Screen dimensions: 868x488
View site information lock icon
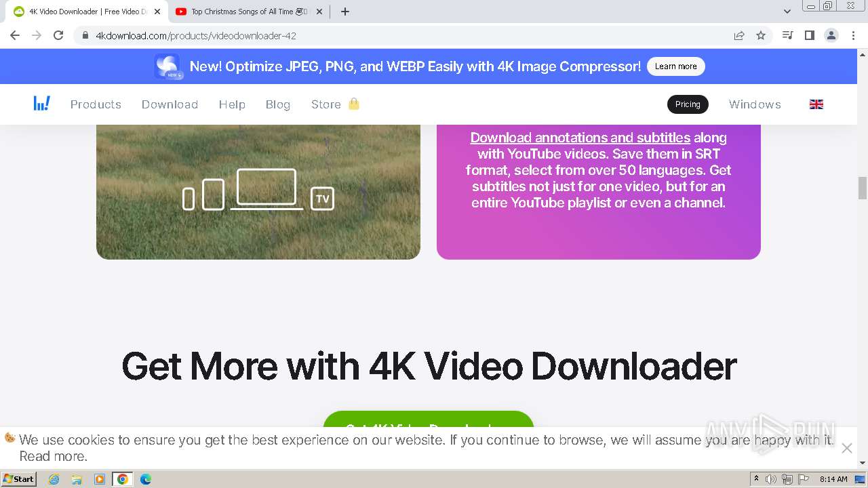pyautogui.click(x=85, y=35)
